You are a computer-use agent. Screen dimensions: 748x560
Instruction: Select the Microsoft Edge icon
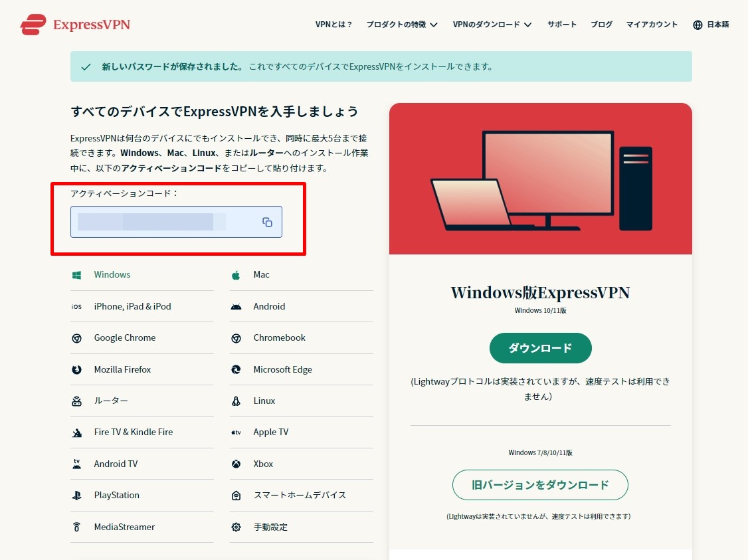tap(236, 369)
